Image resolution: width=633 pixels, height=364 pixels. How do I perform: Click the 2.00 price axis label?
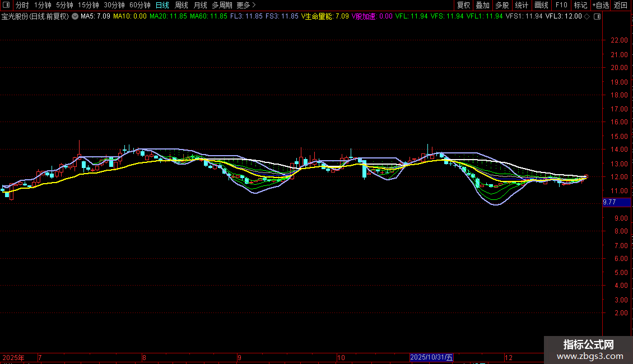pyautogui.click(x=621, y=312)
